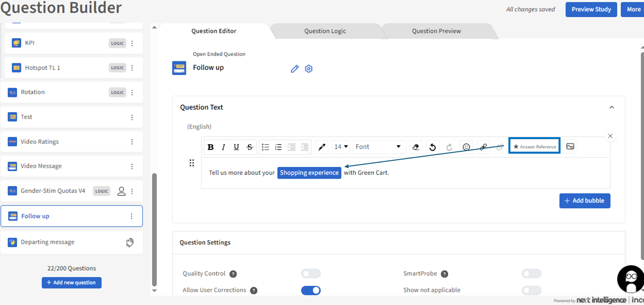
Task: Apply italic formatting to question text
Action: (x=223, y=147)
